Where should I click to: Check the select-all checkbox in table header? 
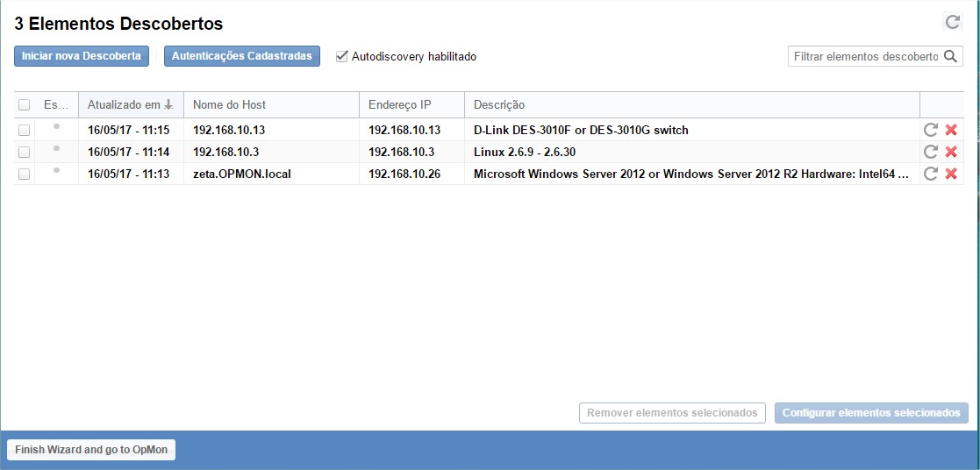coord(25,105)
